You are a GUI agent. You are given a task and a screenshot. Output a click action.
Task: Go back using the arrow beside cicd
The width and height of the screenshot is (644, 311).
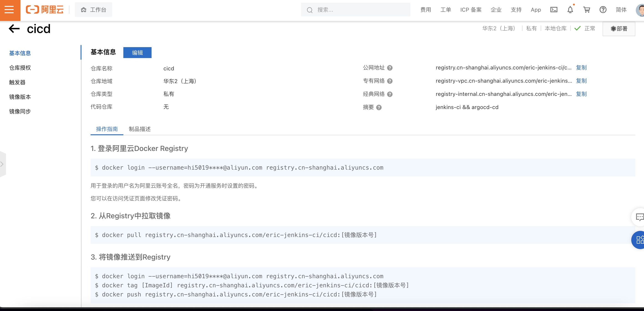[14, 28]
